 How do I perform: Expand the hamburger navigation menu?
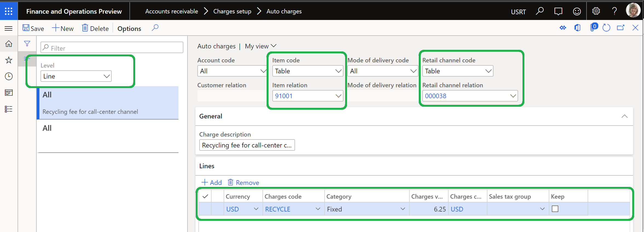[9, 28]
